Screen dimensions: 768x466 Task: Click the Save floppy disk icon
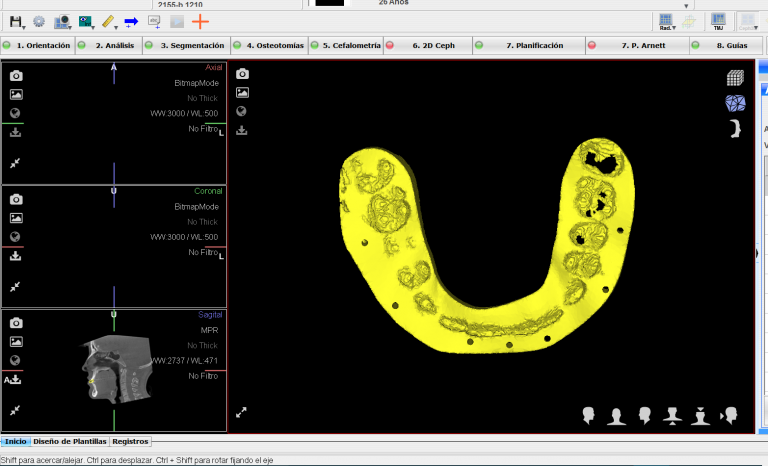pyautogui.click(x=16, y=22)
